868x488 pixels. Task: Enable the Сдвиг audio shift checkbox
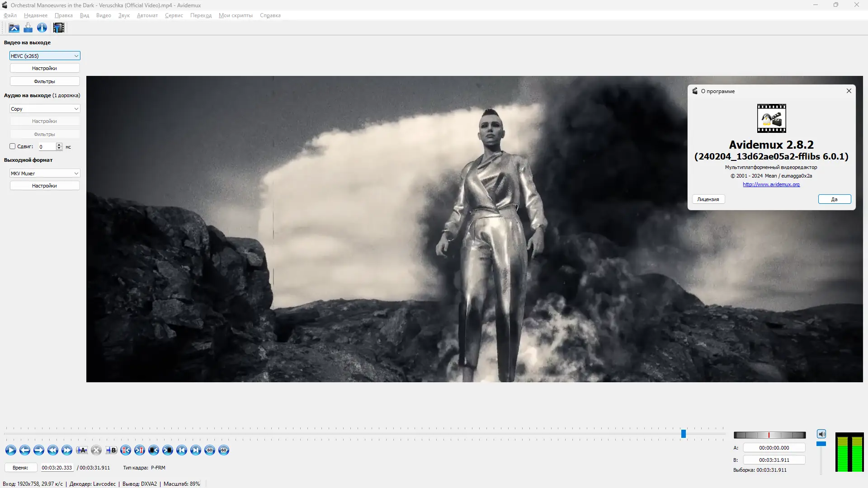[12, 146]
